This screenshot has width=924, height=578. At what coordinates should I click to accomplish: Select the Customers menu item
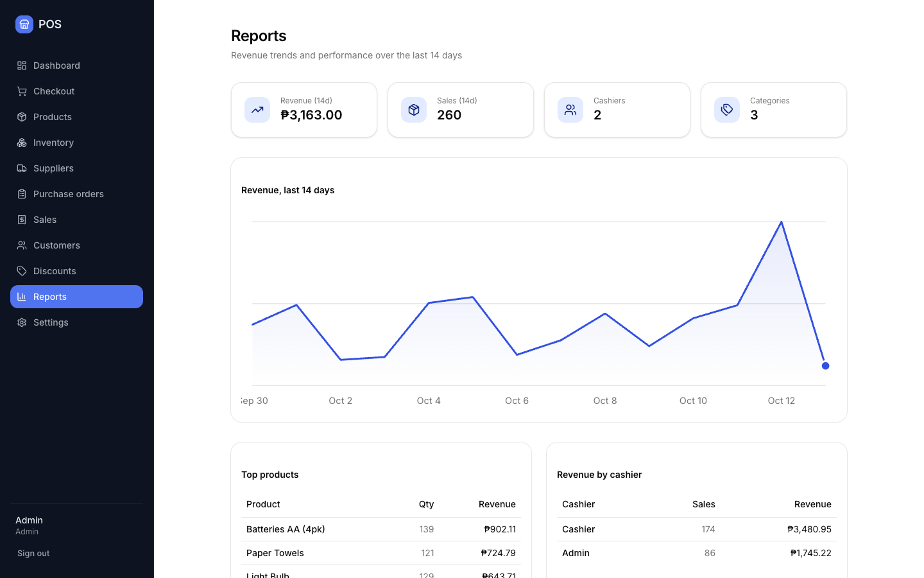(76, 245)
